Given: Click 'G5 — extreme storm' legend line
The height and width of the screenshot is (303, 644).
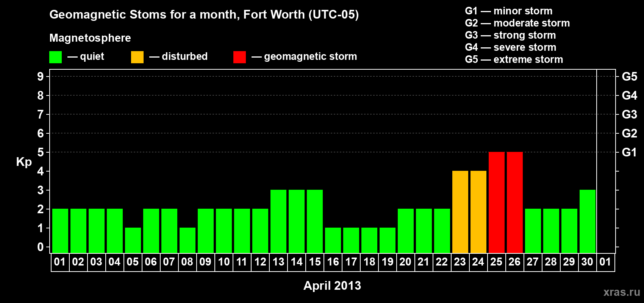Looking at the screenshot, I should [514, 59].
